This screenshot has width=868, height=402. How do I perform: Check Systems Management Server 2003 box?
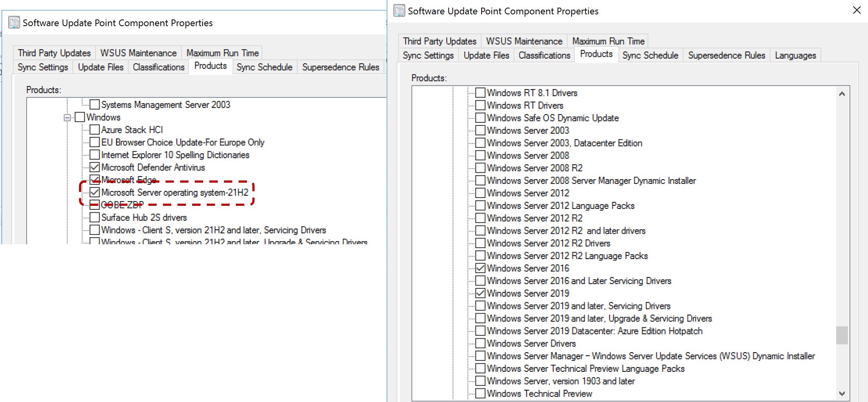click(x=94, y=104)
